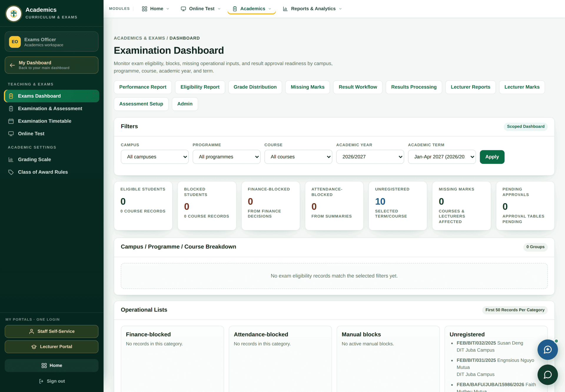The height and width of the screenshot is (392, 565).
Task: Click First 50 Records Per Category badge
Action: 515,310
